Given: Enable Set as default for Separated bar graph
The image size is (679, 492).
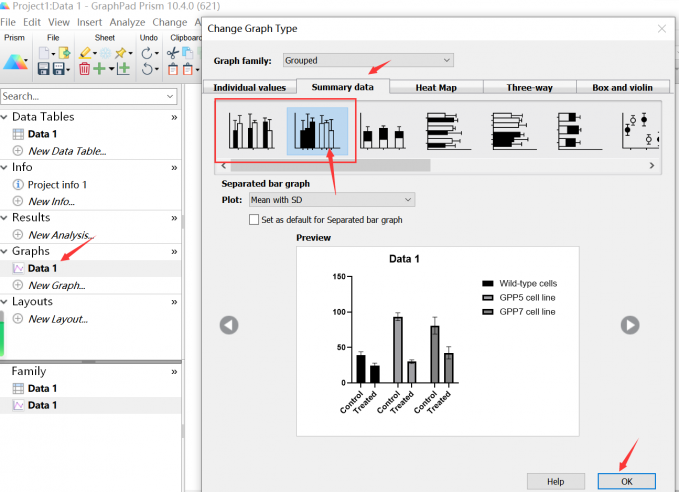Looking at the screenshot, I should click(x=254, y=220).
